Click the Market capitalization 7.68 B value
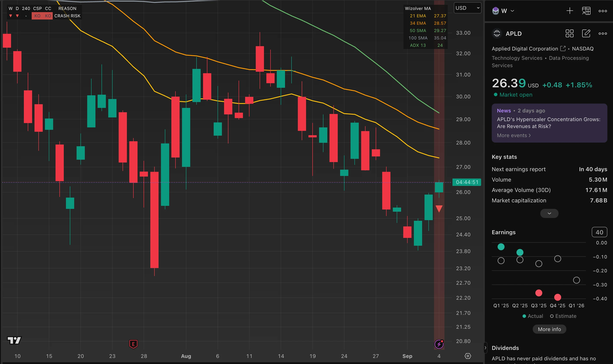613x364 pixels. click(x=598, y=200)
